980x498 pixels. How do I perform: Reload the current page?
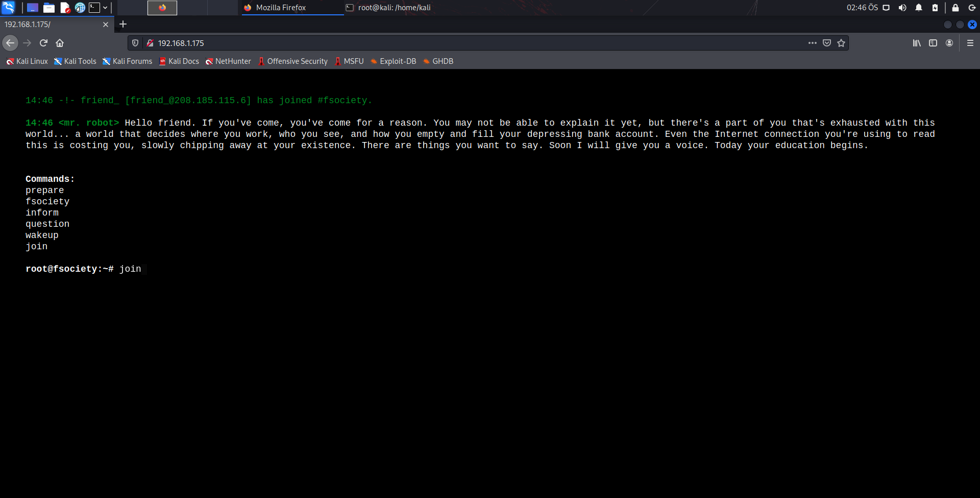pyautogui.click(x=44, y=43)
